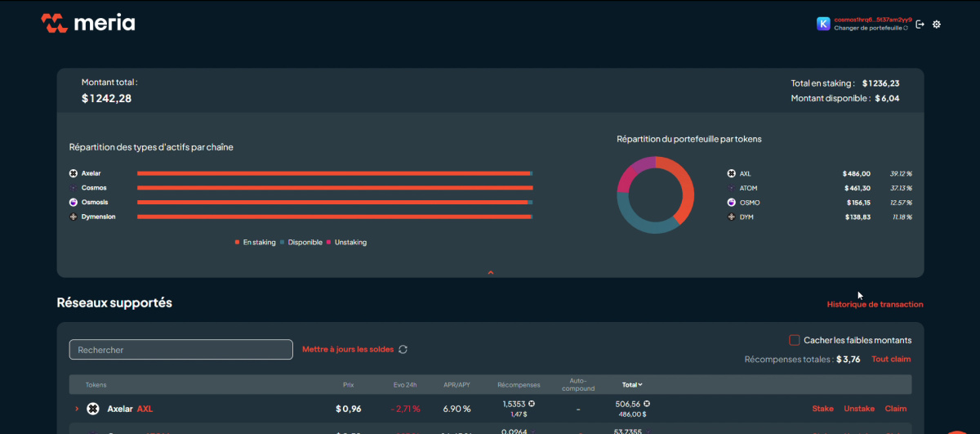Click the Auto-compound column header
This screenshot has width=980, height=434.
click(x=578, y=384)
